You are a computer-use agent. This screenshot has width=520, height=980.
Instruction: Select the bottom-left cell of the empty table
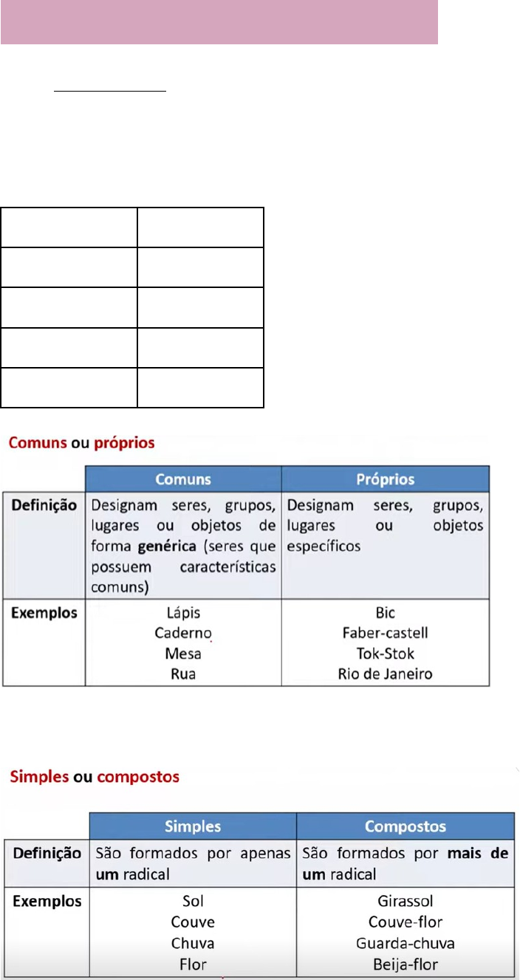tap(69, 388)
